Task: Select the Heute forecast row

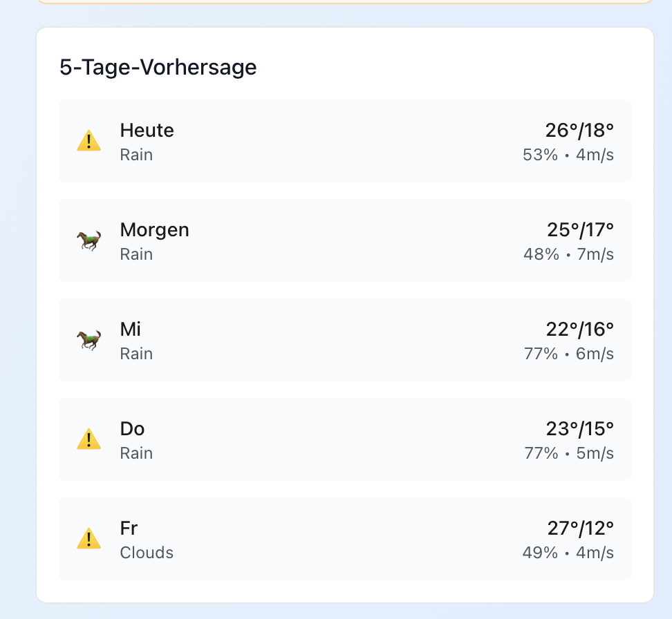Action: (344, 141)
